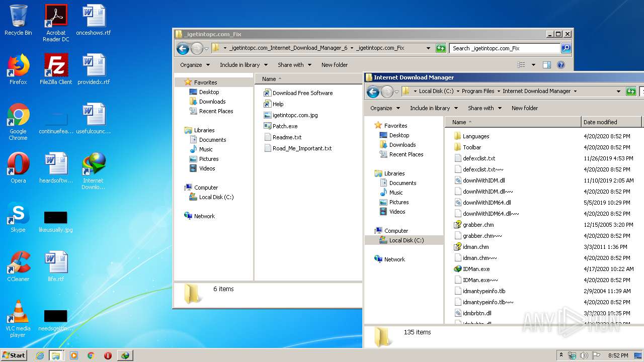Select heardsoftw... document on desktop

[56, 168]
